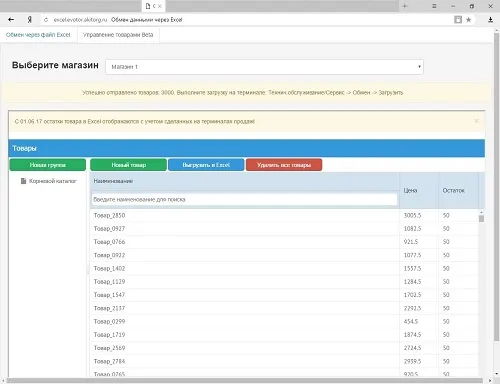The image size is (500, 384).
Task: Click the page scrollbar right arrow
Action: click(x=490, y=380)
